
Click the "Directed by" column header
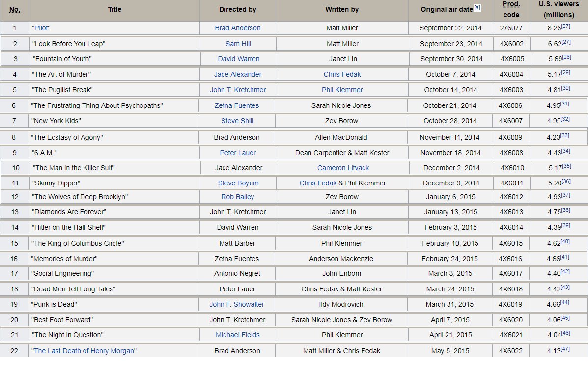238,10
